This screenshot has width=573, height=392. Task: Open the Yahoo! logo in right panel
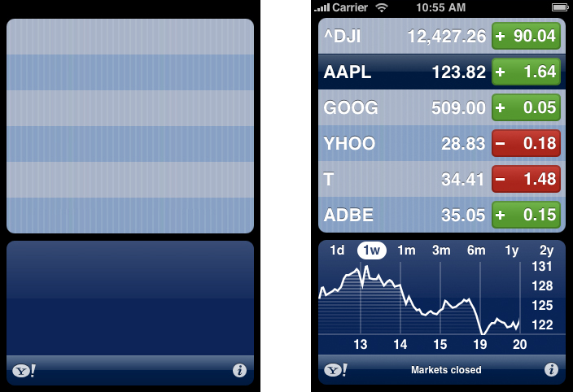[335, 370]
